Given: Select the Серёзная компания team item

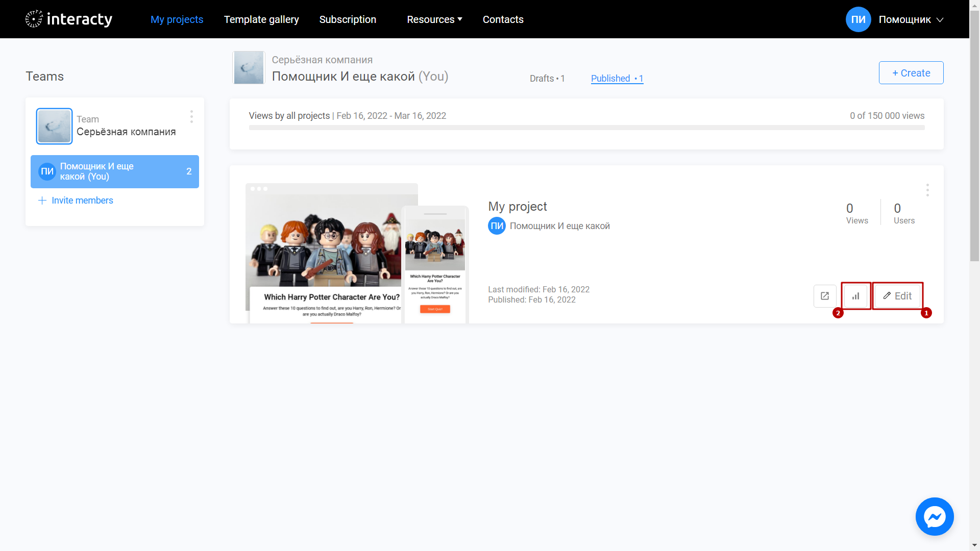Looking at the screenshot, I should 114,126.
